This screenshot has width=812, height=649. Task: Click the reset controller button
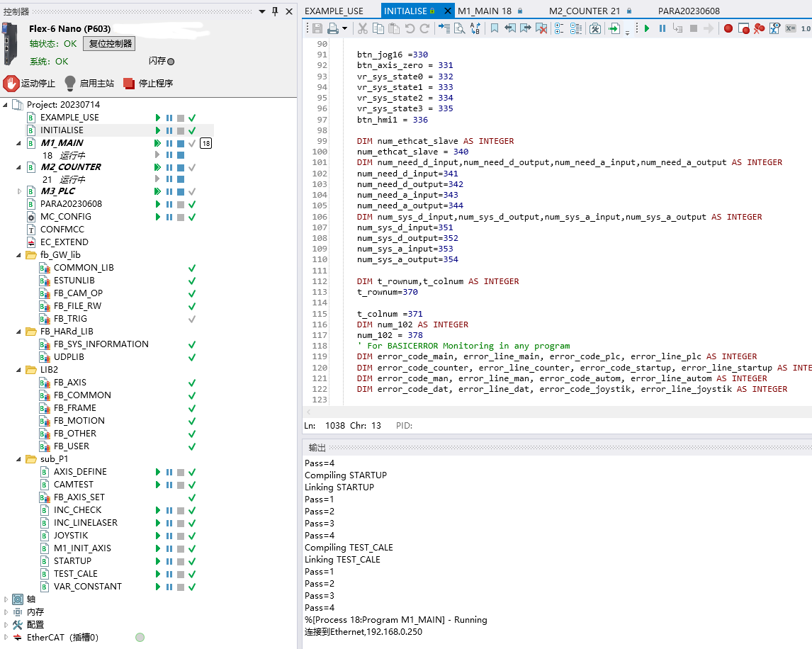109,44
